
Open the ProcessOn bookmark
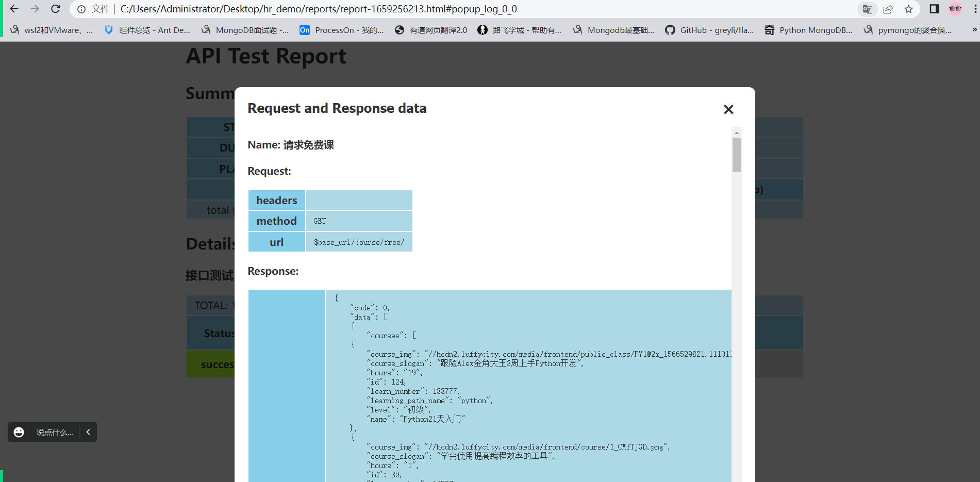(342, 30)
